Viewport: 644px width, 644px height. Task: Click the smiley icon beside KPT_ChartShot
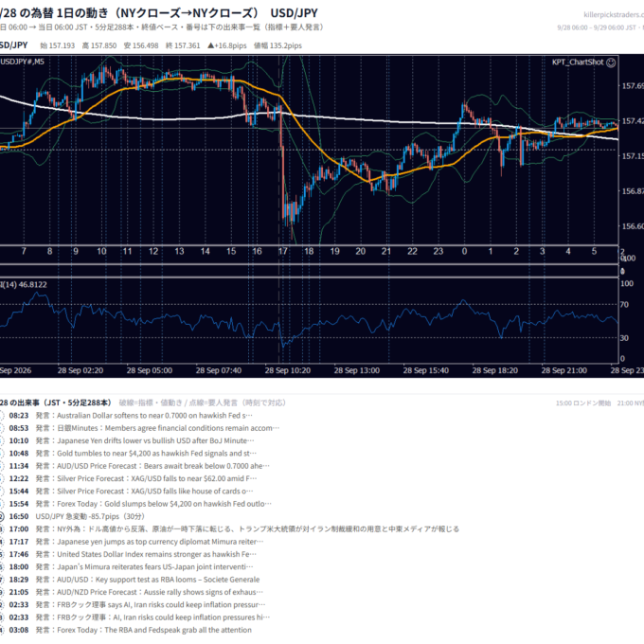pyautogui.click(x=611, y=63)
